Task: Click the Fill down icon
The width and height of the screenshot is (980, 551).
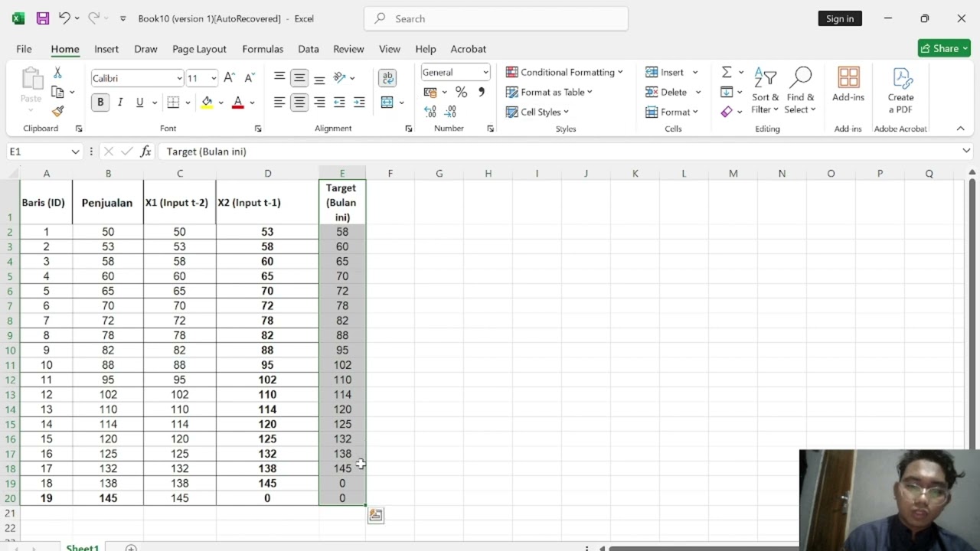Action: tap(727, 92)
